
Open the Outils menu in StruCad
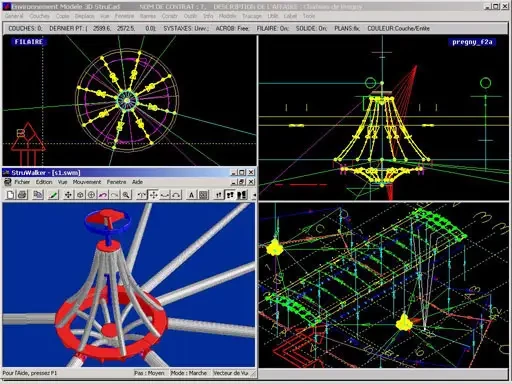coord(190,16)
